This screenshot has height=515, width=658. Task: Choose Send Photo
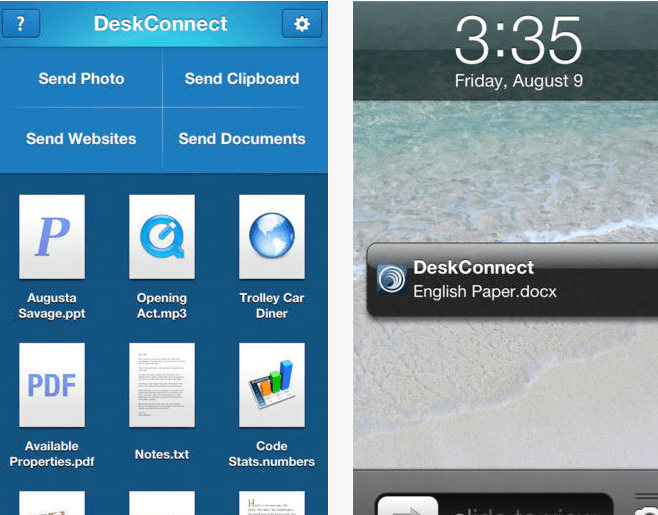click(82, 79)
